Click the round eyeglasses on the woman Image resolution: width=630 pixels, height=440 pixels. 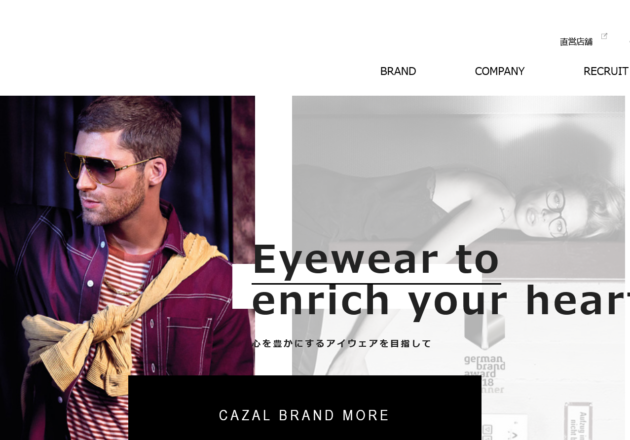[556, 213]
